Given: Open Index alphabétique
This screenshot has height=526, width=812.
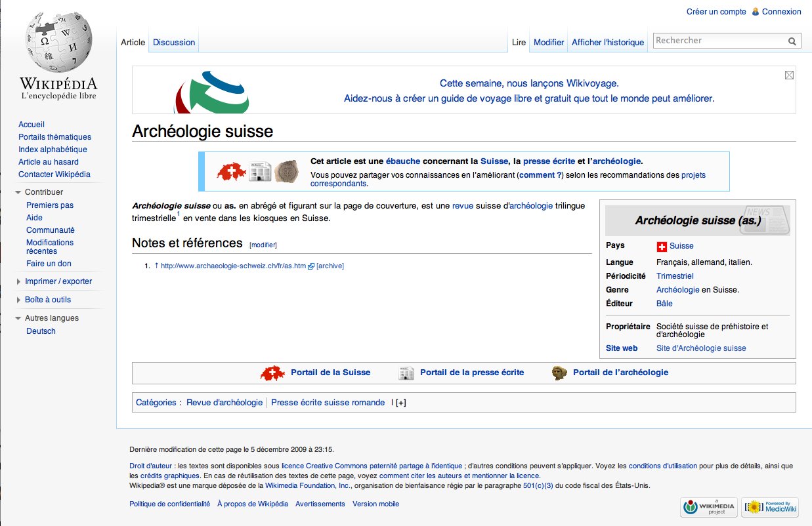Looking at the screenshot, I should [x=53, y=150].
